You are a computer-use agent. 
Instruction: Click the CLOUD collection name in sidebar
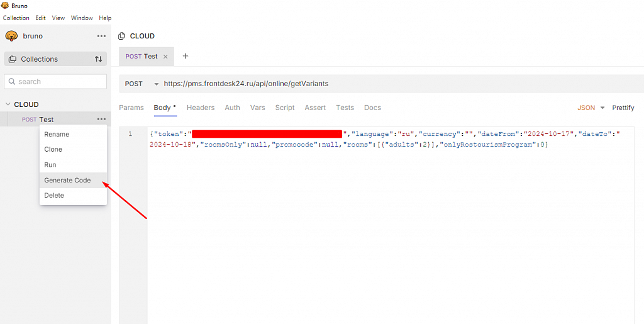(x=26, y=104)
